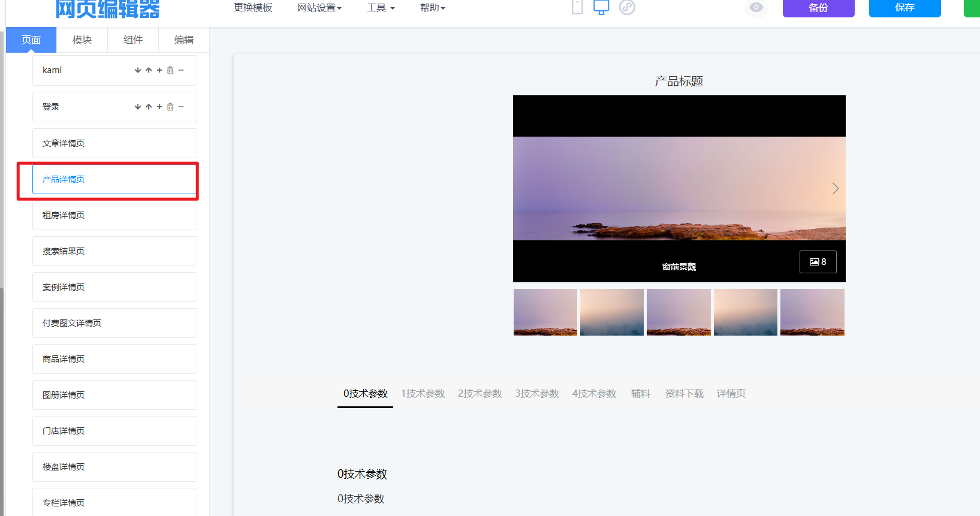Move the 登录 page up

pyautogui.click(x=149, y=107)
